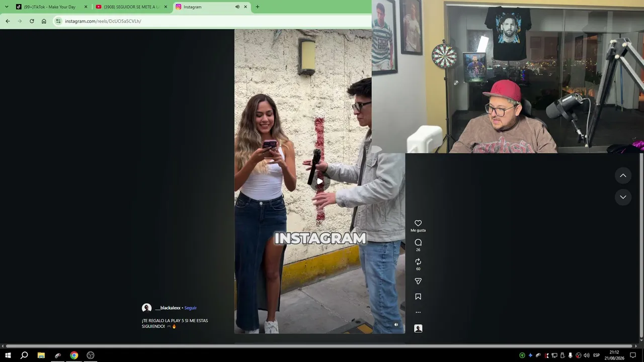Image resolution: width=644 pixels, height=362 pixels.
Task: Open the microphone tray icon
Action: click(x=571, y=355)
